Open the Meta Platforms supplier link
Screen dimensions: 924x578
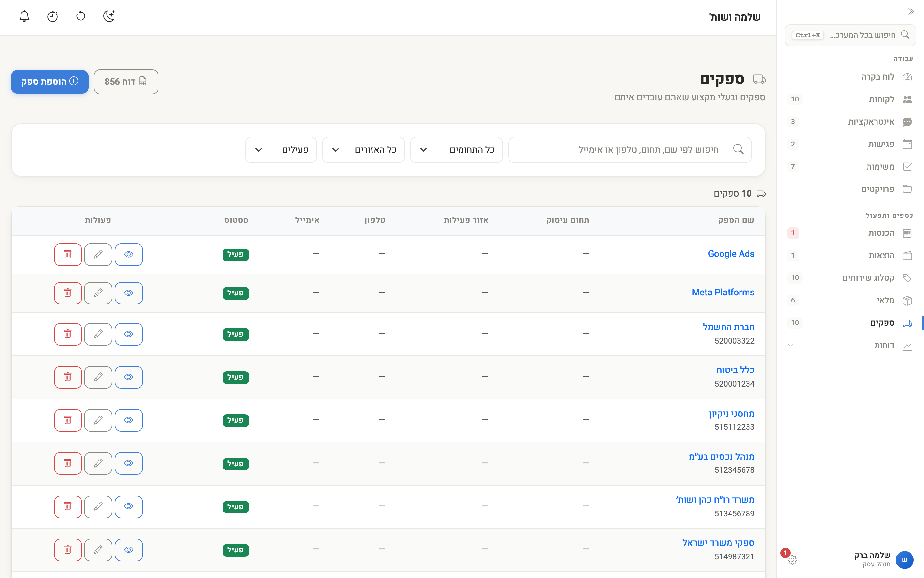click(x=723, y=293)
